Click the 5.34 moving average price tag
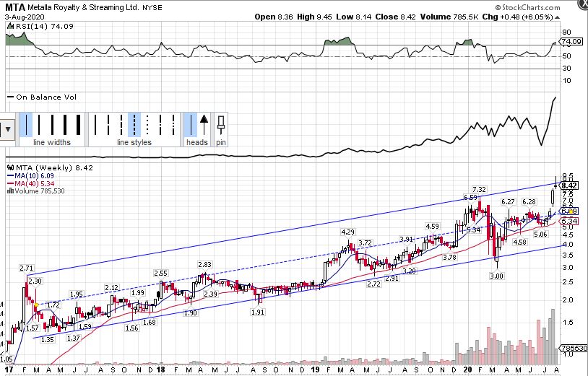588x376 pixels. tap(569, 222)
